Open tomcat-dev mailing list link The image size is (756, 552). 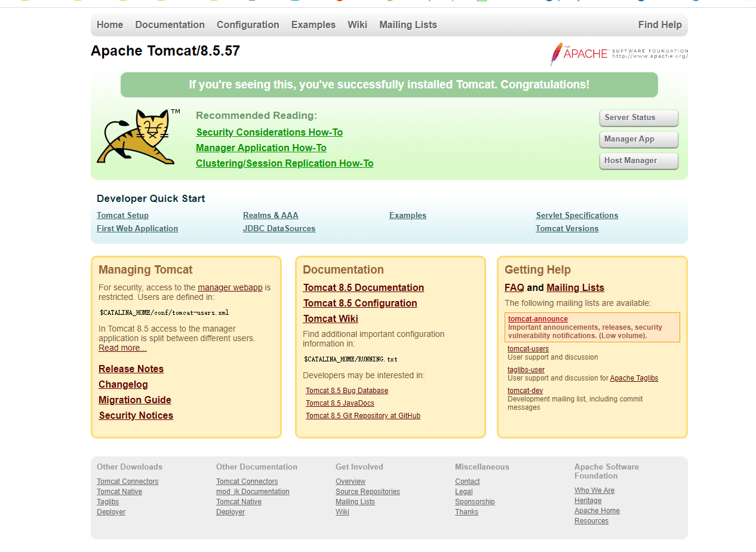tap(525, 390)
